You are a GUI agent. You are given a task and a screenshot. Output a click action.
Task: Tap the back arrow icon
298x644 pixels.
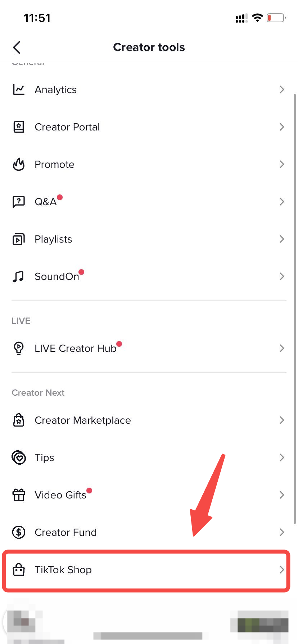click(17, 47)
